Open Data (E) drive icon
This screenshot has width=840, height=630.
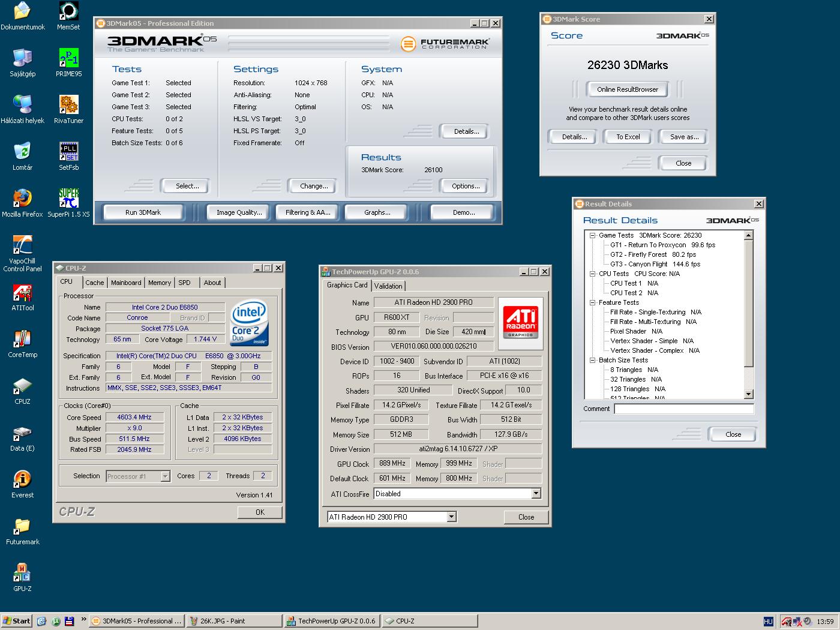pyautogui.click(x=22, y=437)
